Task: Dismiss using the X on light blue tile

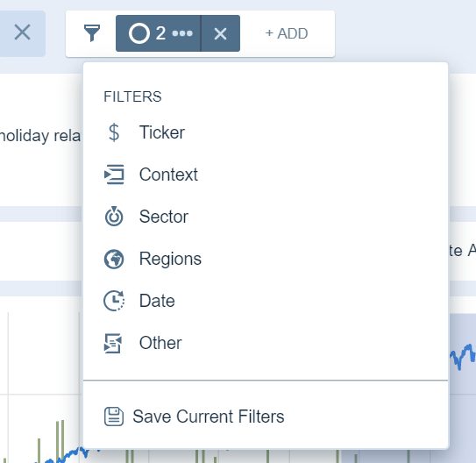Action: click(x=22, y=32)
